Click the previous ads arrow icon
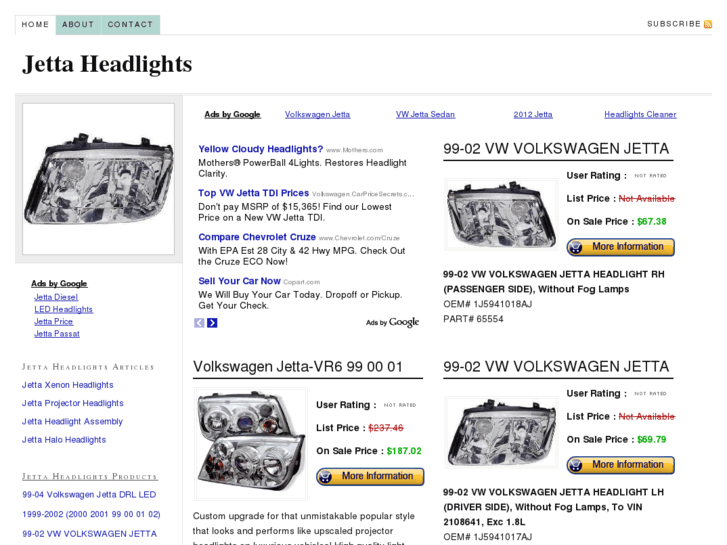 [199, 323]
